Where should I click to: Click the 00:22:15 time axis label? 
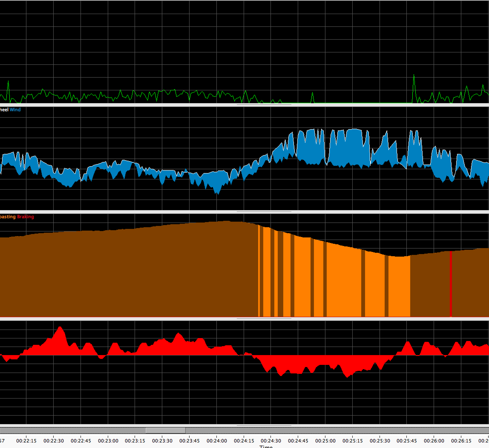[26, 441]
